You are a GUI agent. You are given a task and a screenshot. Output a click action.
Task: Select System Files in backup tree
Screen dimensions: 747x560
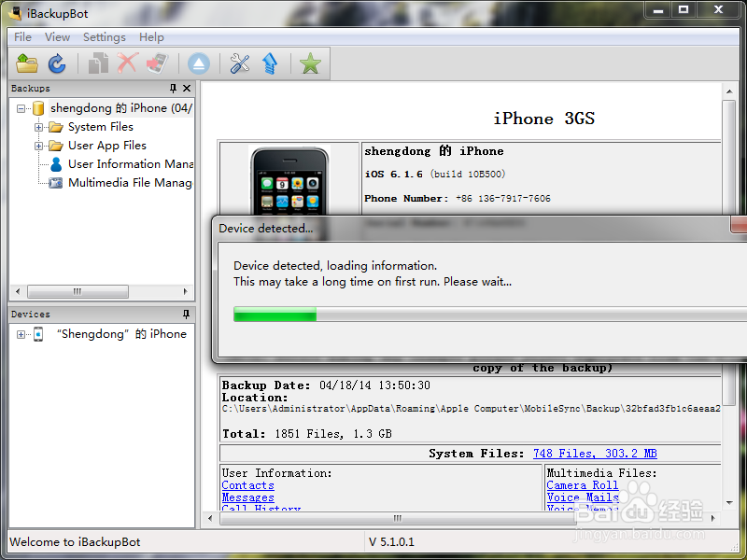pyautogui.click(x=101, y=127)
